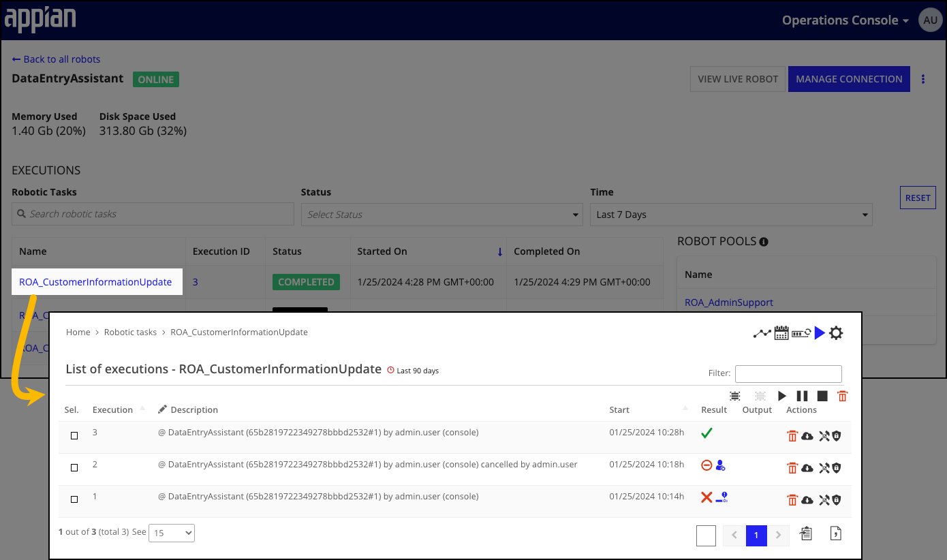This screenshot has height=560, width=947.
Task: Click Back to all robots link
Action: (x=56, y=59)
